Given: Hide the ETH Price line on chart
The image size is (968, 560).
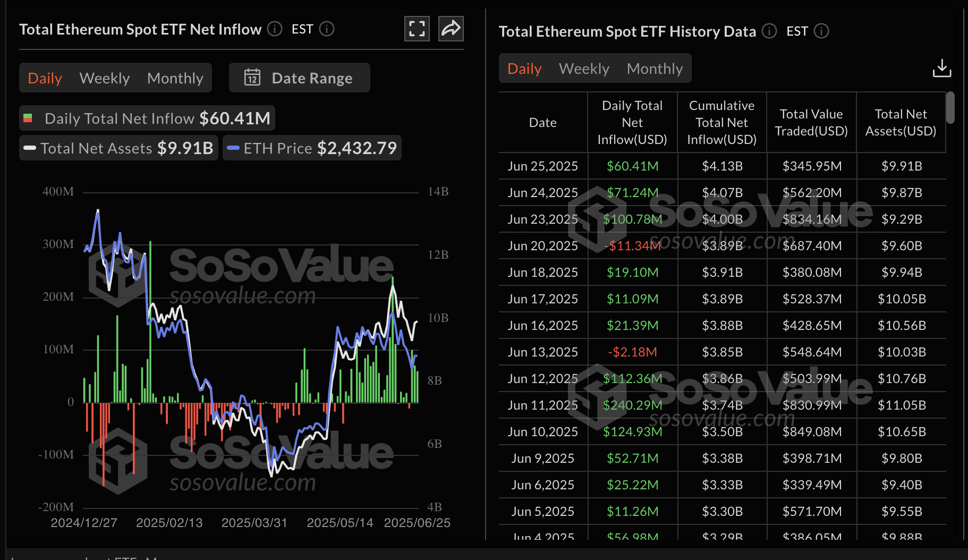Looking at the screenshot, I should [x=311, y=148].
